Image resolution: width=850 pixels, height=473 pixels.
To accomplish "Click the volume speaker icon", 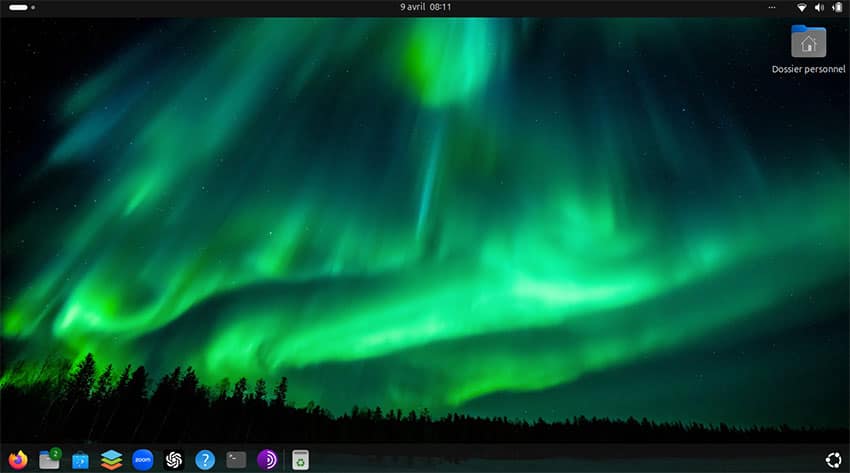I will tap(819, 8).
